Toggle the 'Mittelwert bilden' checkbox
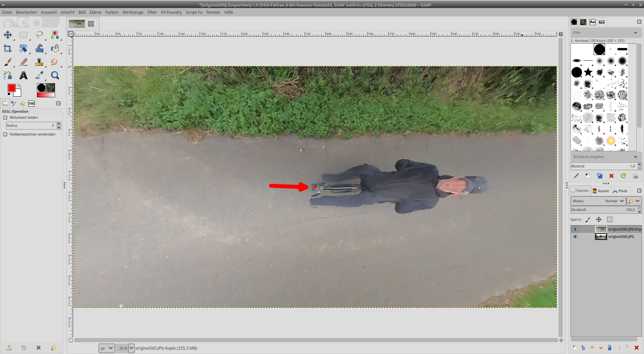Viewport: 644px width, 354px height. point(5,118)
